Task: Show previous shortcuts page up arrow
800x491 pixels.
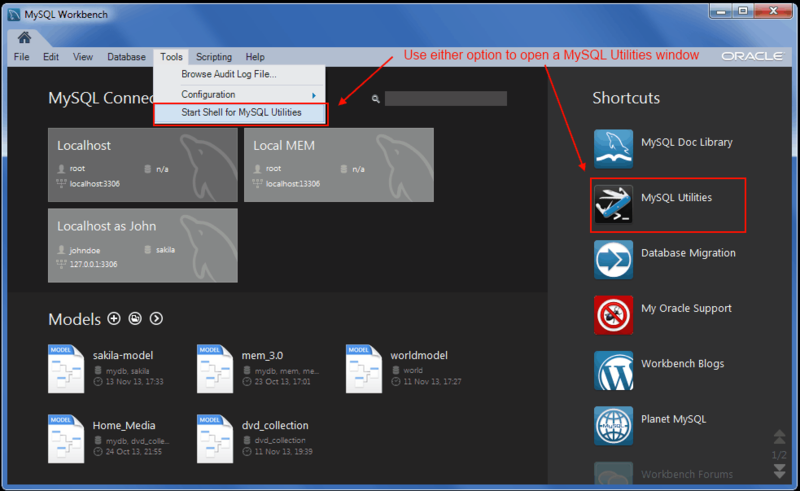Action: pyautogui.click(x=779, y=437)
